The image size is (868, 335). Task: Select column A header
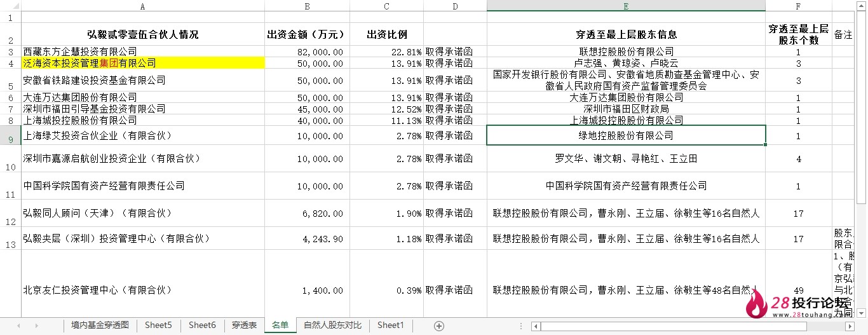tap(143, 6)
